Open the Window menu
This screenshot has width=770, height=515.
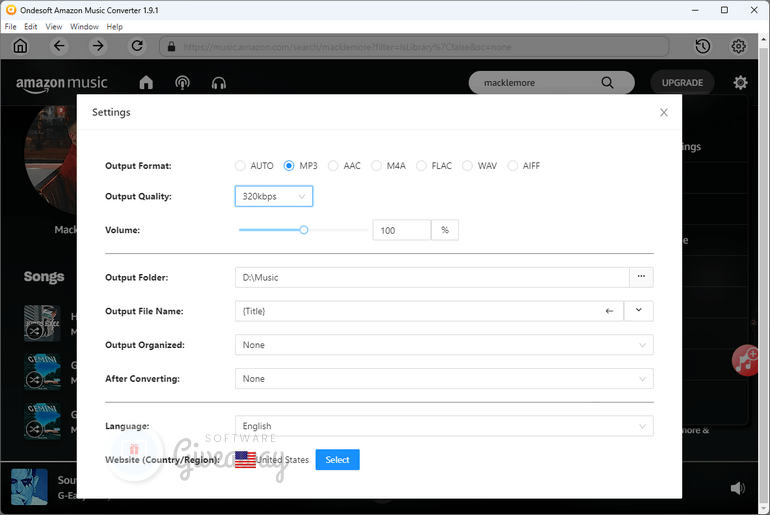click(84, 27)
